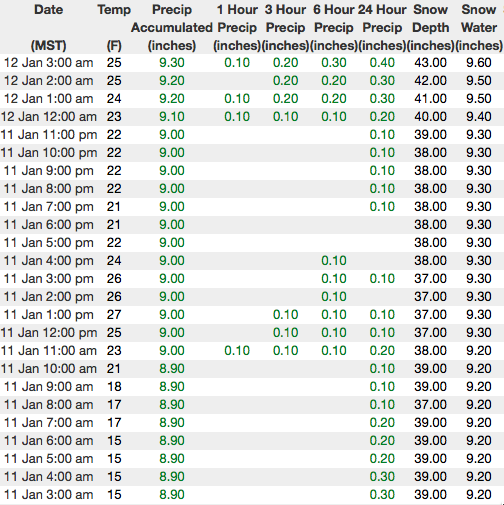The width and height of the screenshot is (504, 505).
Task: Select temperature 18 at 11 Jan 9:00 am
Action: (x=114, y=387)
